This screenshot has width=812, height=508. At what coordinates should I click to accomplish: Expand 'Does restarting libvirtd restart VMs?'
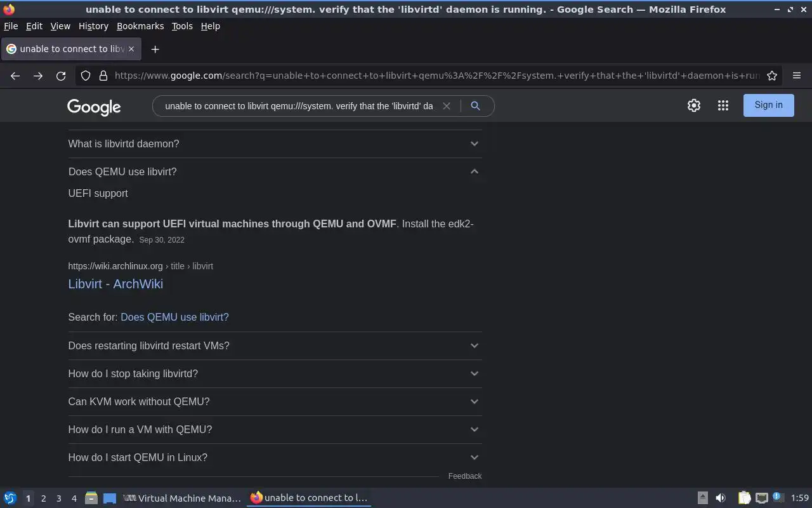(x=275, y=345)
